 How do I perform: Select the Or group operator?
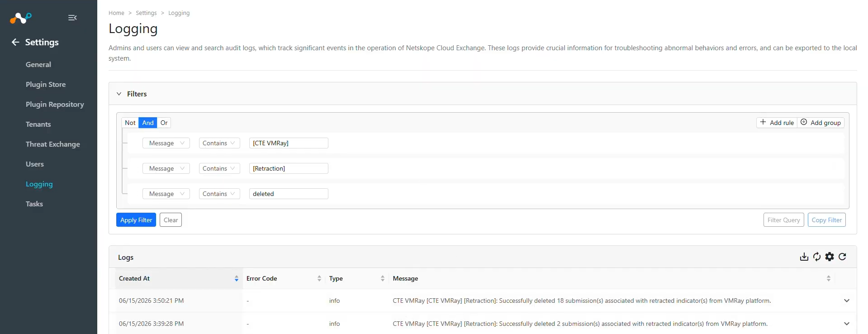coord(164,123)
